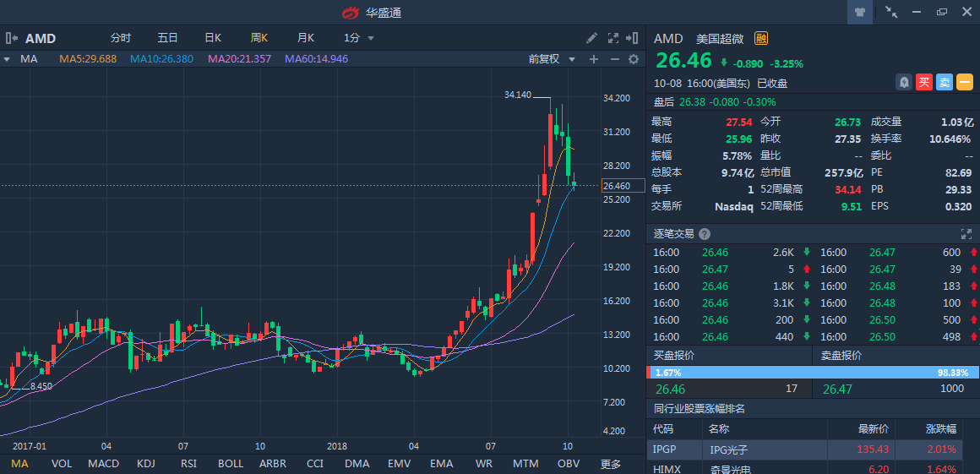Click the 52周最高 value 34.14
Viewport: 980px width, 474px height.
pyautogui.click(x=848, y=189)
